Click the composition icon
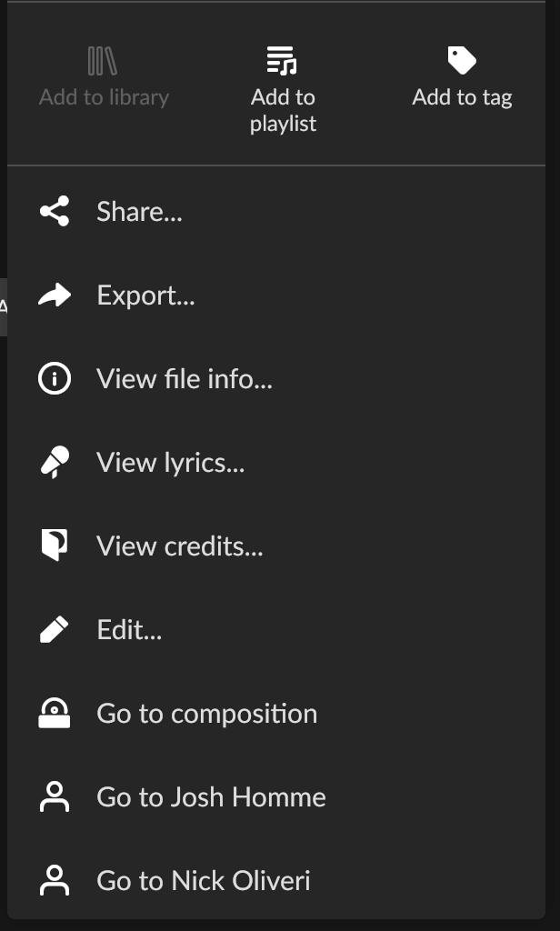Viewport: 560px width, 931px height. (55, 714)
